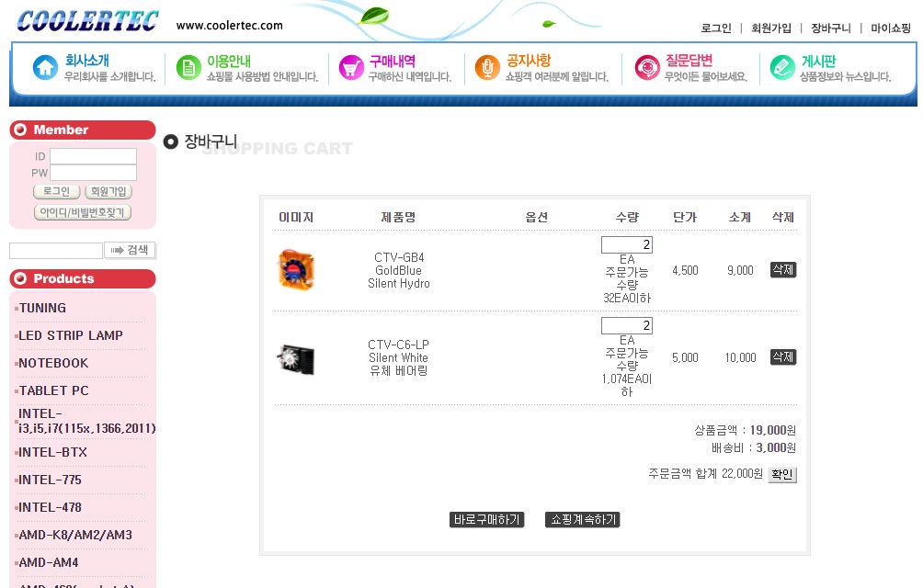Open 마이쇼핑 link in top header

point(891,28)
